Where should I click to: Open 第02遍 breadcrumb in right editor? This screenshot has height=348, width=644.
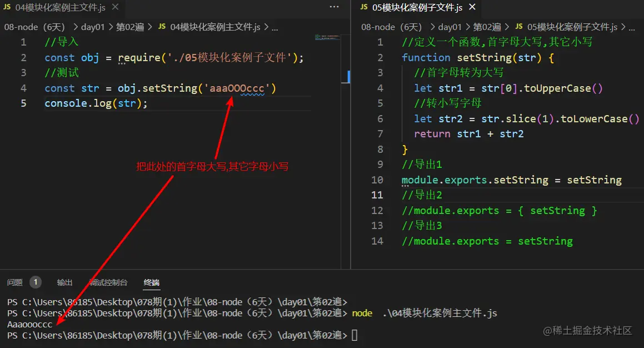[487, 27]
